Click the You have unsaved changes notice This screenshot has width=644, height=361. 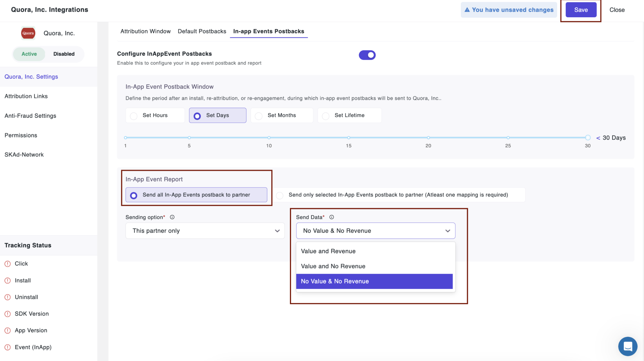tap(509, 10)
